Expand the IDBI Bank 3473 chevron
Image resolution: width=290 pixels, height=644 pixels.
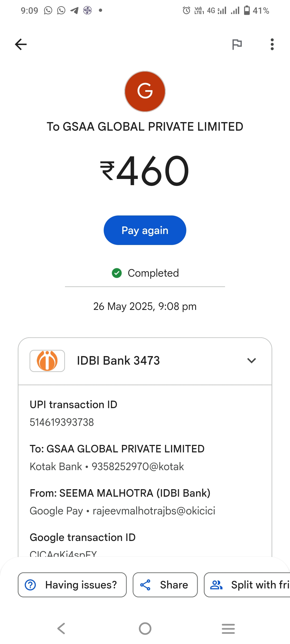[251, 361]
